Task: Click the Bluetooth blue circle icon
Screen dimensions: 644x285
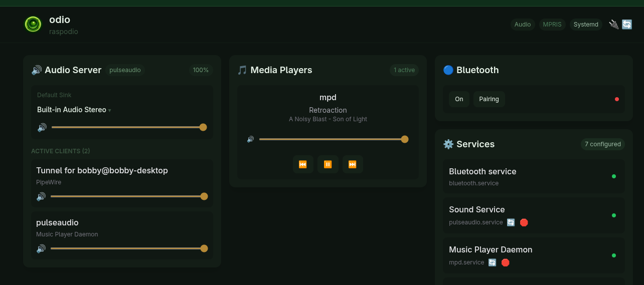Action: point(448,70)
